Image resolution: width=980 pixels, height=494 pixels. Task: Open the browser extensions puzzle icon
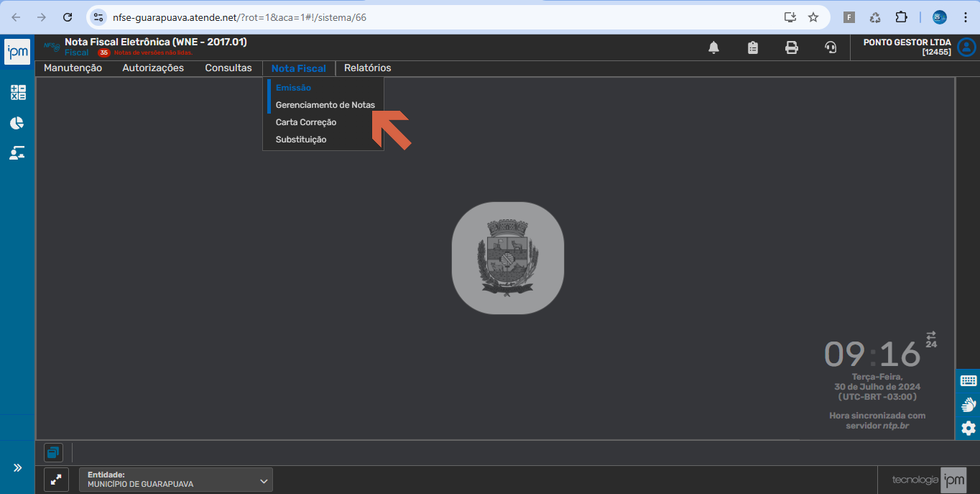(x=901, y=17)
